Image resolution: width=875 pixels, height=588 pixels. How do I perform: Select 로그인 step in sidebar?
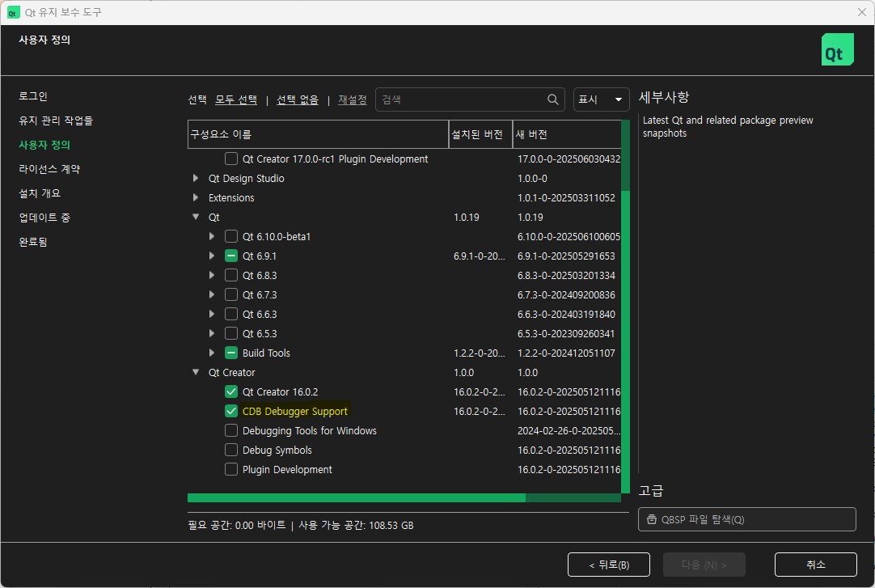(33, 96)
